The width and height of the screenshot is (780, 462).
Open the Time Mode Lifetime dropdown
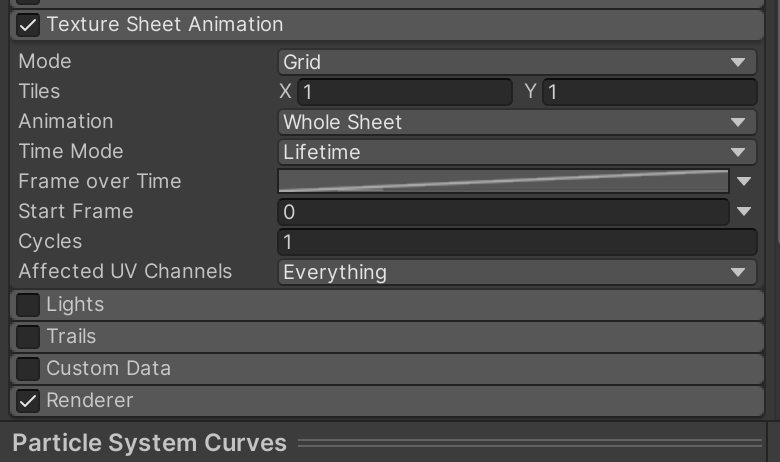click(x=516, y=152)
